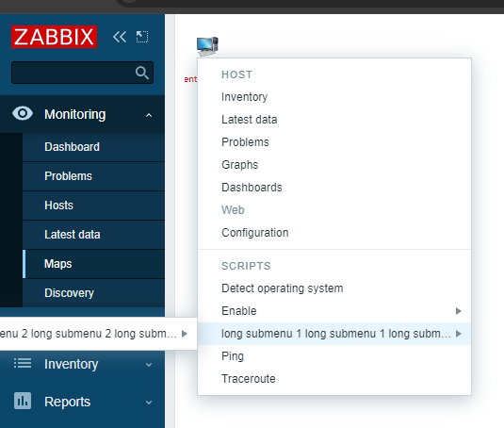Collapse the Monitoring section chevron
This screenshot has width=504, height=428.
coord(149,115)
